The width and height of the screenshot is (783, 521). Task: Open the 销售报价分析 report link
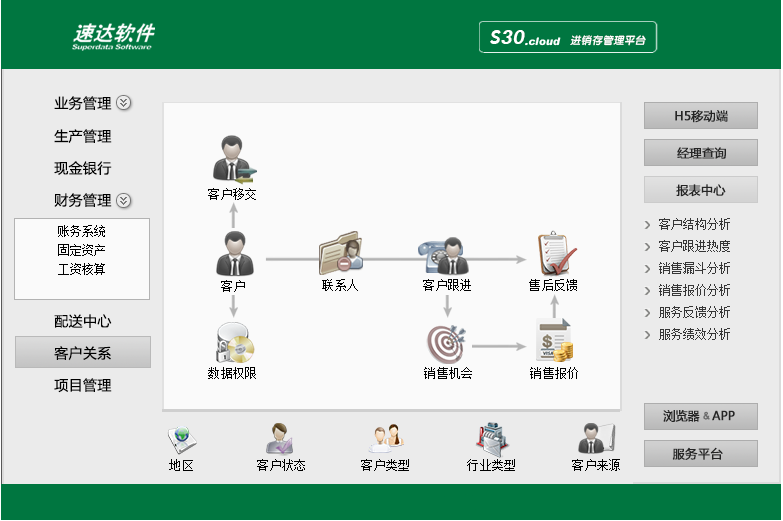[694, 290]
